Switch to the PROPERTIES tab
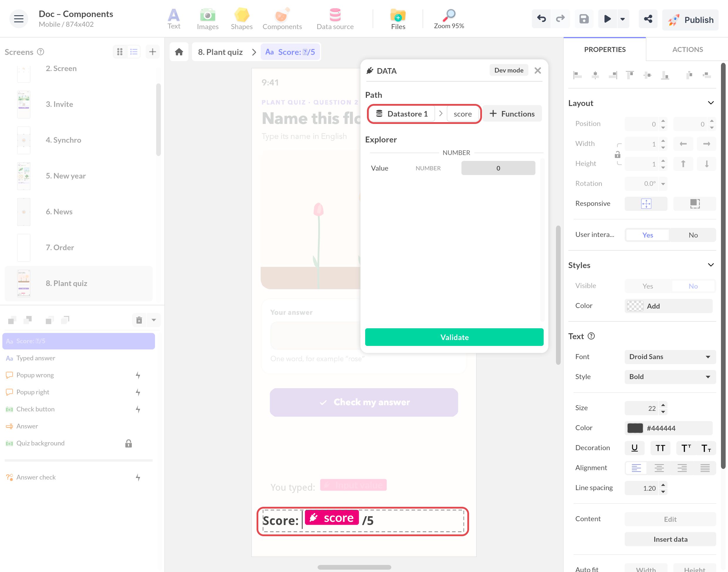 pyautogui.click(x=604, y=50)
